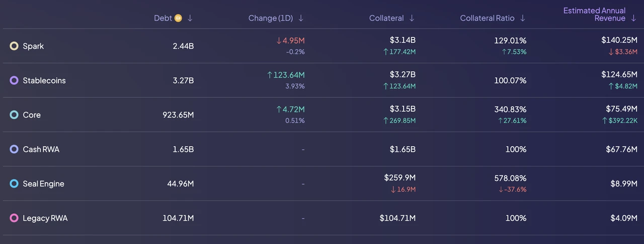Click Core collateral ratio value 340.83%

[510, 109]
